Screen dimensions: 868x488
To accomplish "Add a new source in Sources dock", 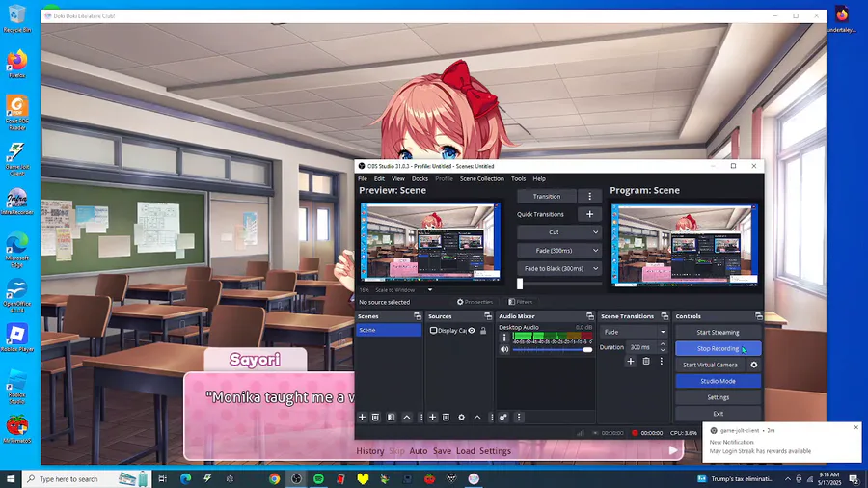I will click(x=432, y=418).
